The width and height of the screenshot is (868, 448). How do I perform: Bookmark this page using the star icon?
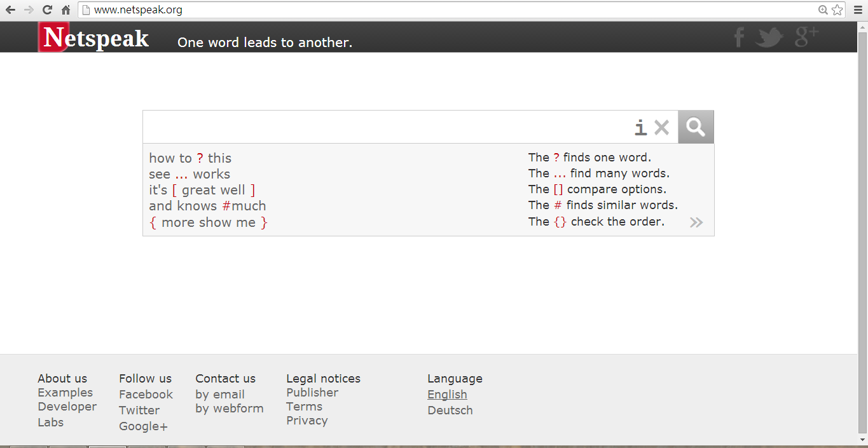pos(837,10)
